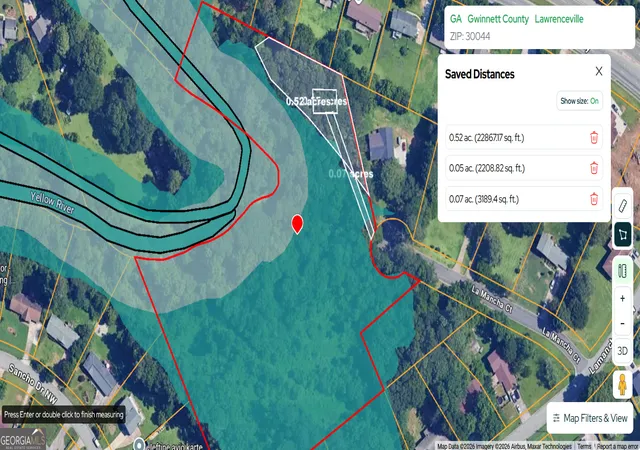Delete the 0.05 ac. saved measurement
Image resolution: width=640 pixels, height=450 pixels.
click(x=594, y=168)
